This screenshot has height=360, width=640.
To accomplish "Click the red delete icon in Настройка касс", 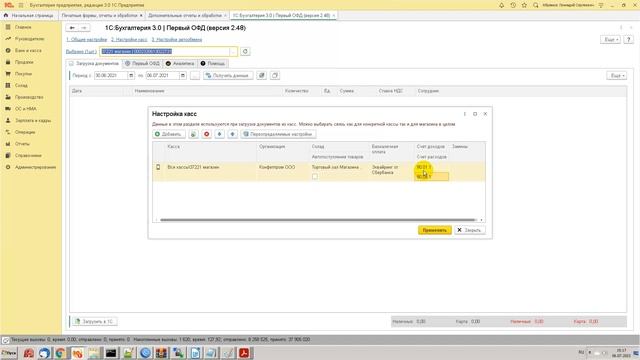I will pos(207,134).
